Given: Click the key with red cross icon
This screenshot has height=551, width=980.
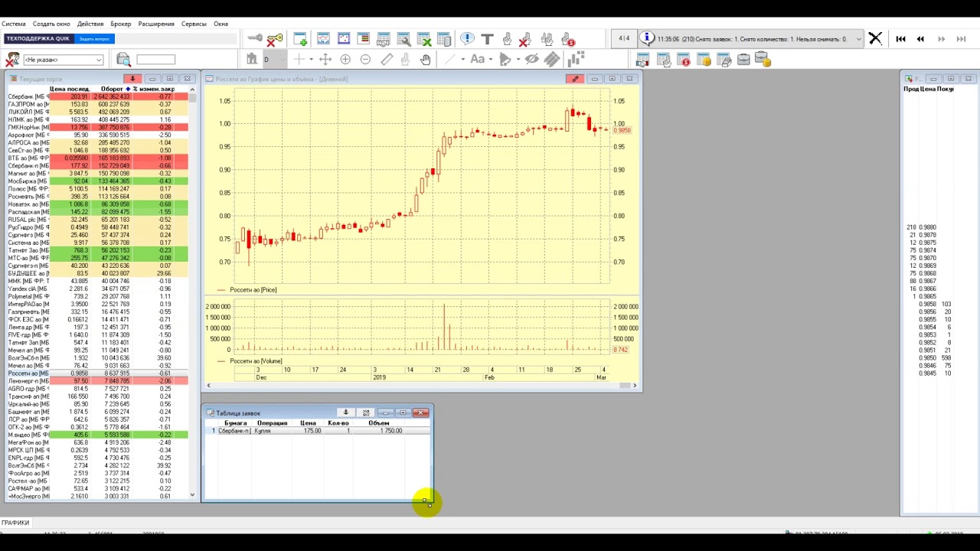Looking at the screenshot, I should tap(275, 39).
